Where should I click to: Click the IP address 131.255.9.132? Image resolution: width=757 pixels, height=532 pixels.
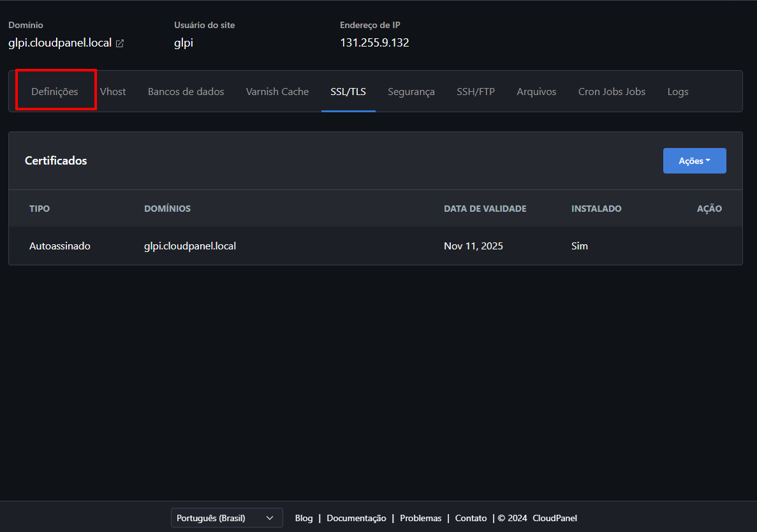(374, 43)
